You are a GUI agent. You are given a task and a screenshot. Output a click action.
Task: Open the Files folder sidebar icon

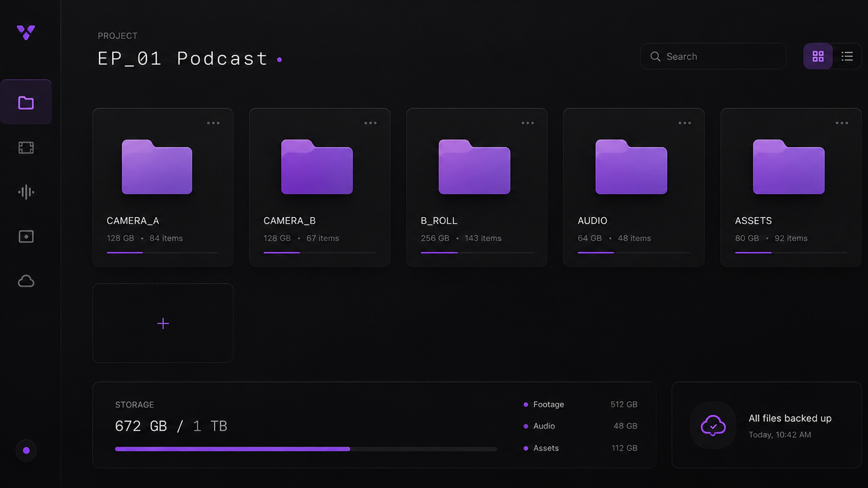point(26,103)
